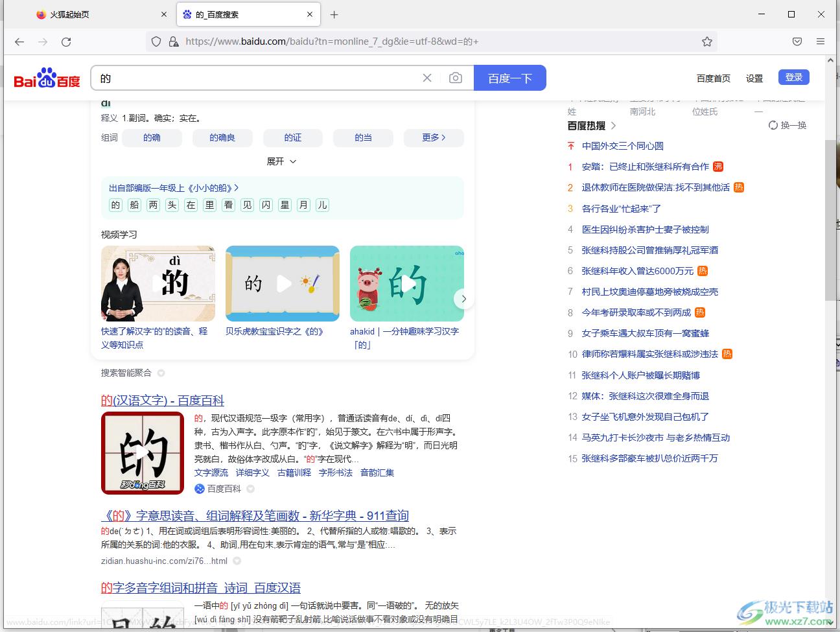Open a new tab with plus button

(334, 14)
